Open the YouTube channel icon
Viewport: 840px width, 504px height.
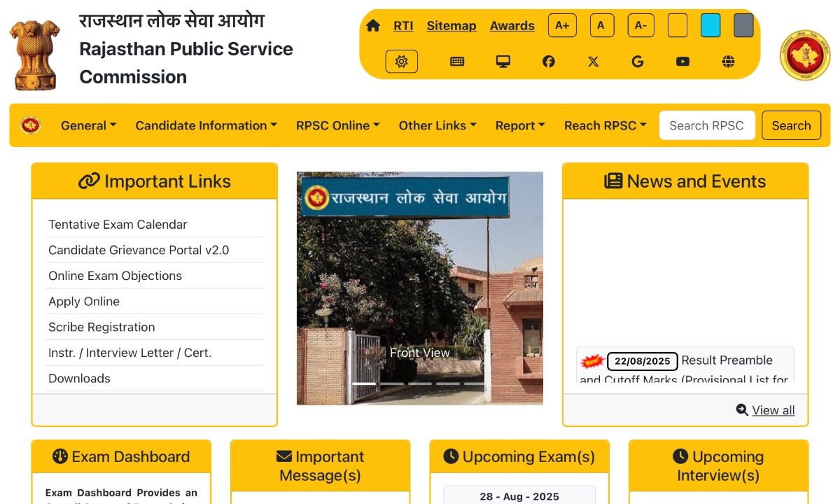tap(682, 62)
